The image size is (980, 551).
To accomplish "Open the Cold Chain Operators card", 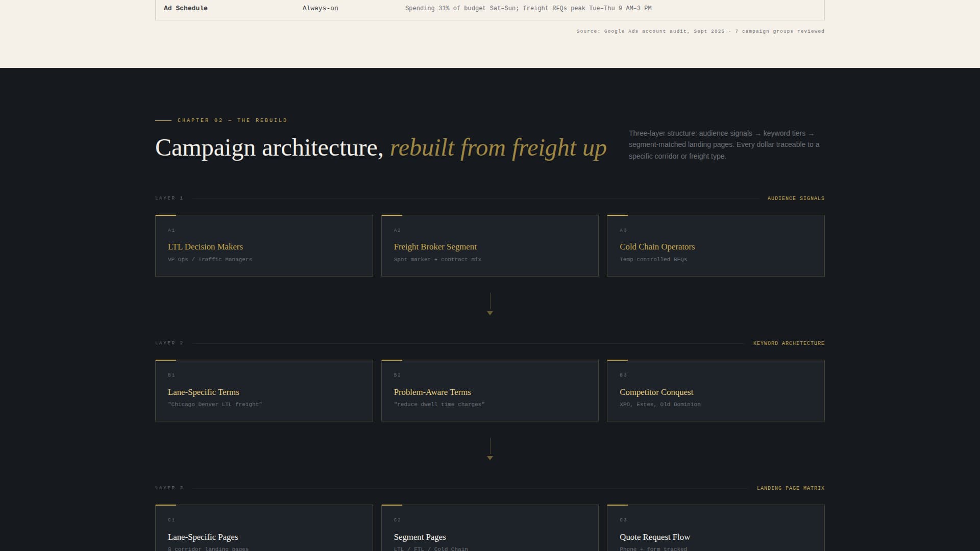I will [716, 245].
